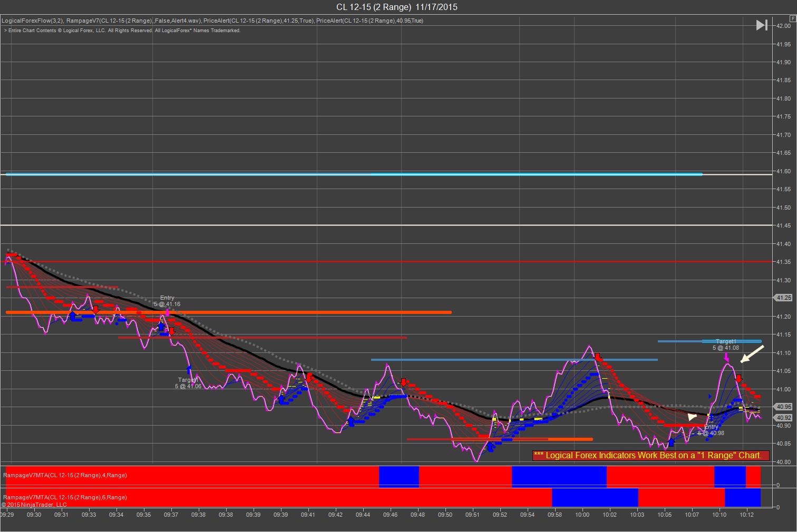Click the 09:29 time axis label
Viewport: 797px width, 532px height.
(x=7, y=515)
